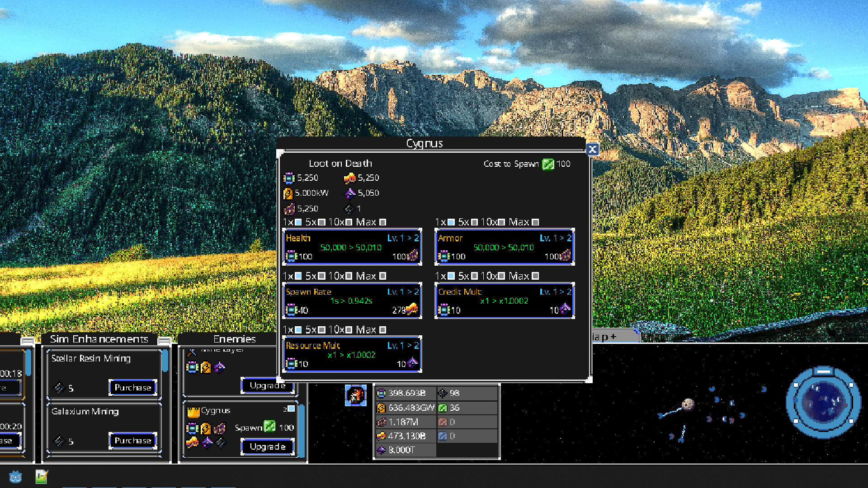Open the handle menu left of Sim Enhancements

pyautogui.click(x=28, y=340)
